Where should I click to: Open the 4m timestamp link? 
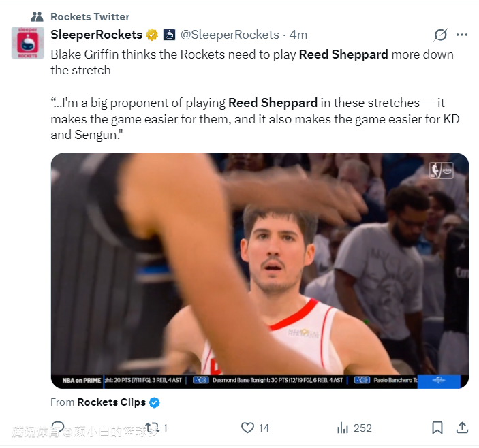tap(298, 35)
